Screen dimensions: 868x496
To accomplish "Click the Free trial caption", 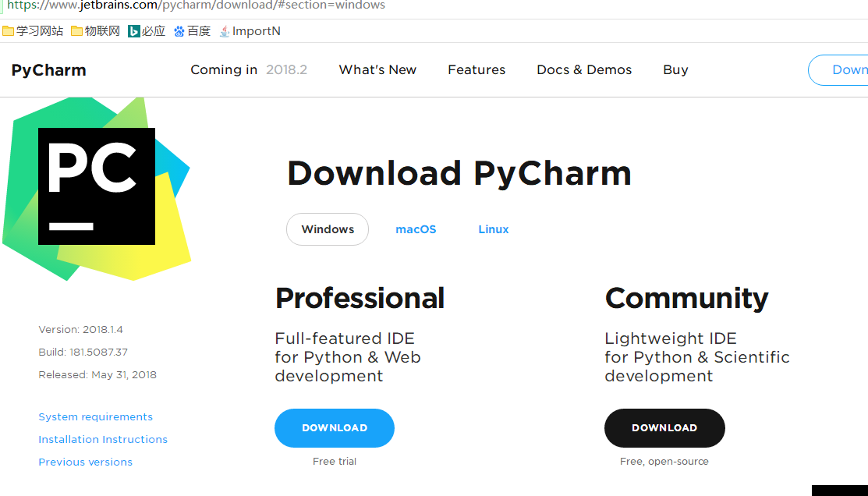I will 335,461.
